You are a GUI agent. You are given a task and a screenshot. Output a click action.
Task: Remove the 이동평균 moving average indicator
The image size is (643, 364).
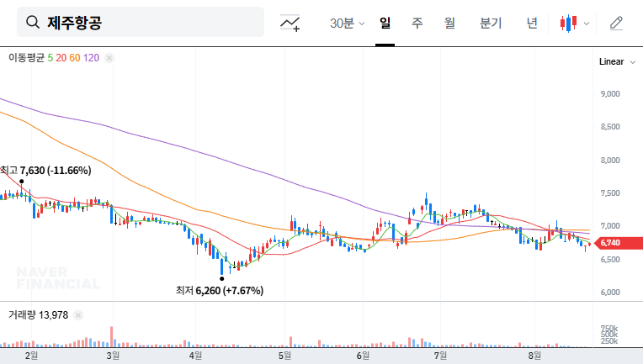[x=109, y=58]
